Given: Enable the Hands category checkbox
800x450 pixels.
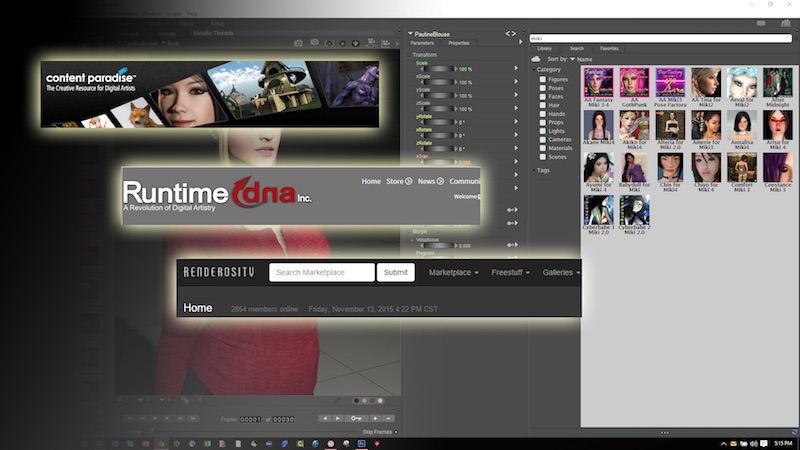Looking at the screenshot, I should 543,114.
